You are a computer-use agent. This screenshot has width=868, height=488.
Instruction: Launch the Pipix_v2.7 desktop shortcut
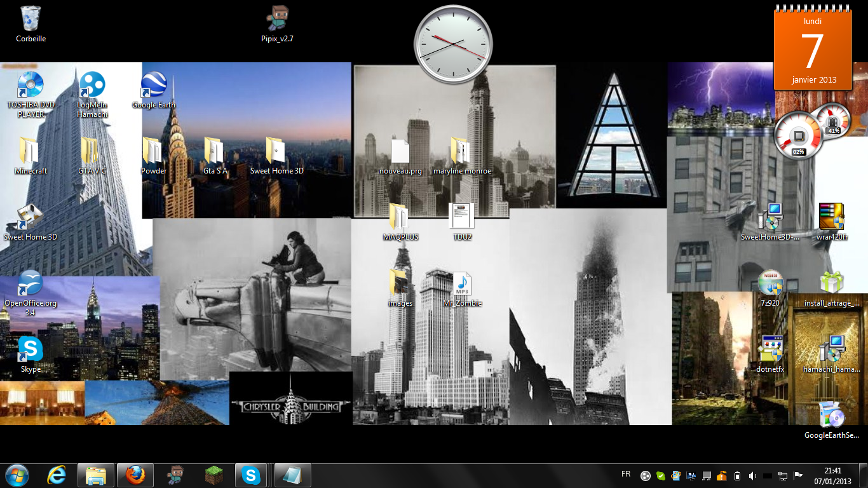277,25
